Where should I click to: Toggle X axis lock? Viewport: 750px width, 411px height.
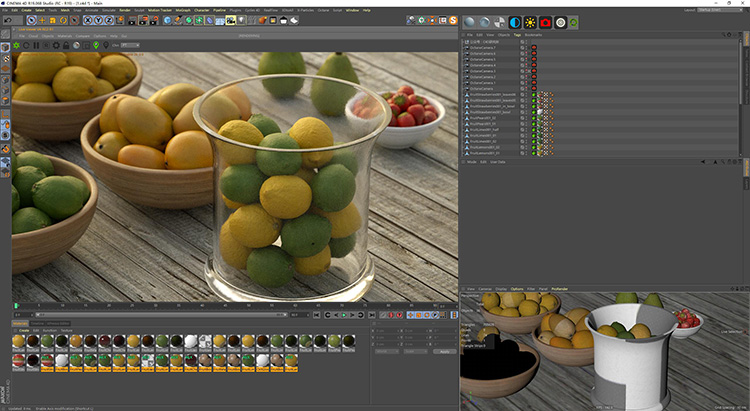pyautogui.click(x=88, y=20)
